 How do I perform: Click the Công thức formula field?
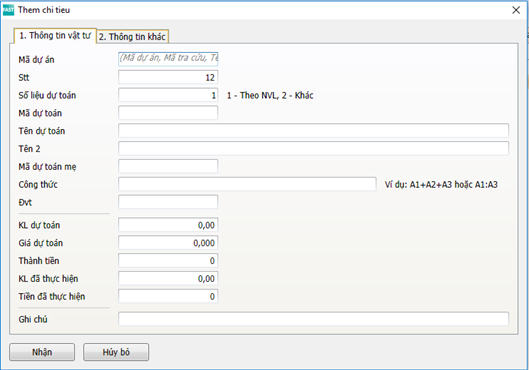[x=247, y=184]
